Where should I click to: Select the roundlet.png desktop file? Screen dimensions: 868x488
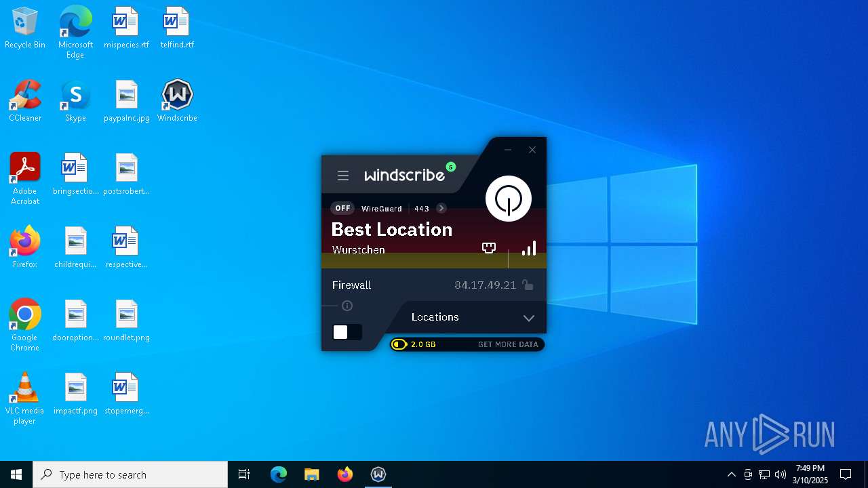coord(126,321)
